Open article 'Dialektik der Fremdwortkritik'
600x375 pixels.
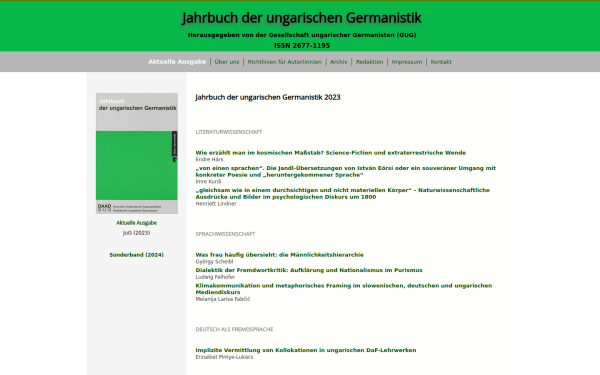[309, 270]
